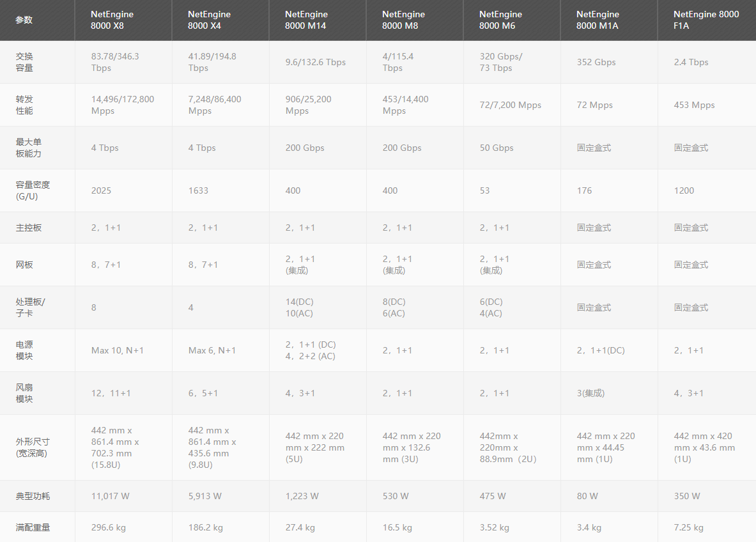Click the 80 W power value
This screenshot has width=756, height=542.
pos(587,496)
